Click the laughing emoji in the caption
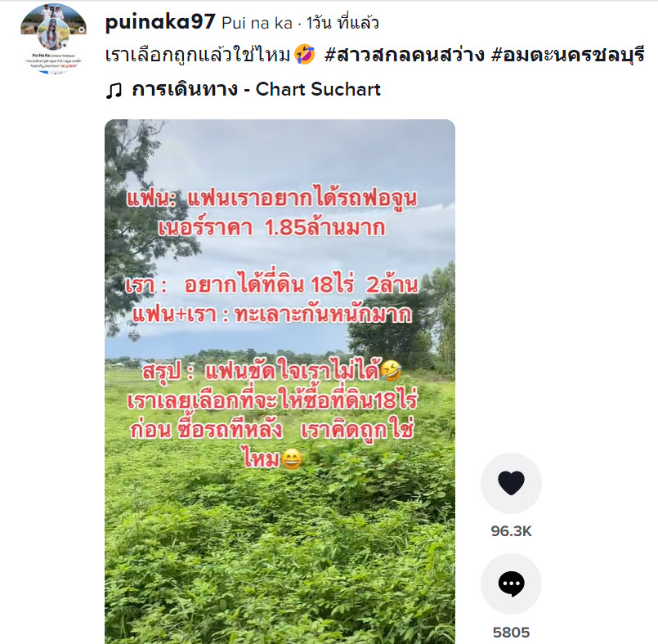This screenshot has height=644, width=658. (305, 55)
